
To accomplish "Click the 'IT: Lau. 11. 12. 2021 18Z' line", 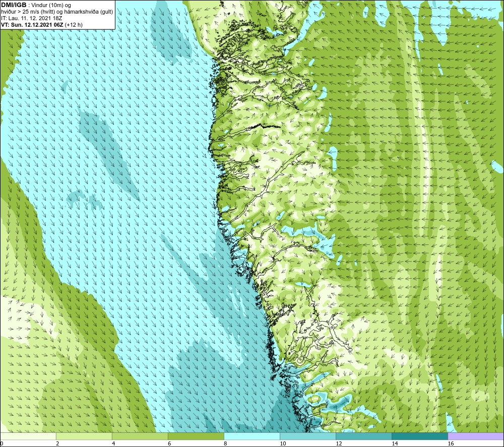I will 31,18.
